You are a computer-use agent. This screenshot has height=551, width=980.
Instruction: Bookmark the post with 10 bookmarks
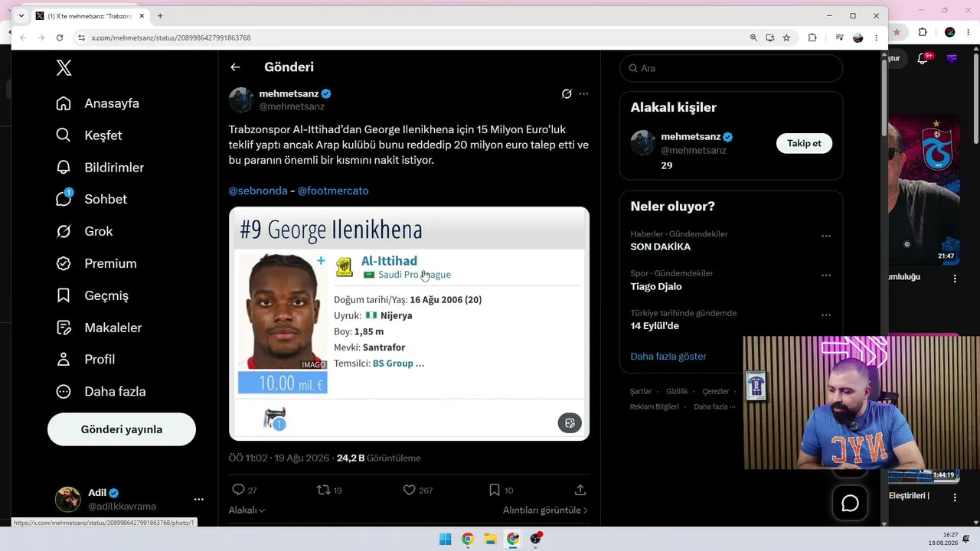[x=495, y=490]
